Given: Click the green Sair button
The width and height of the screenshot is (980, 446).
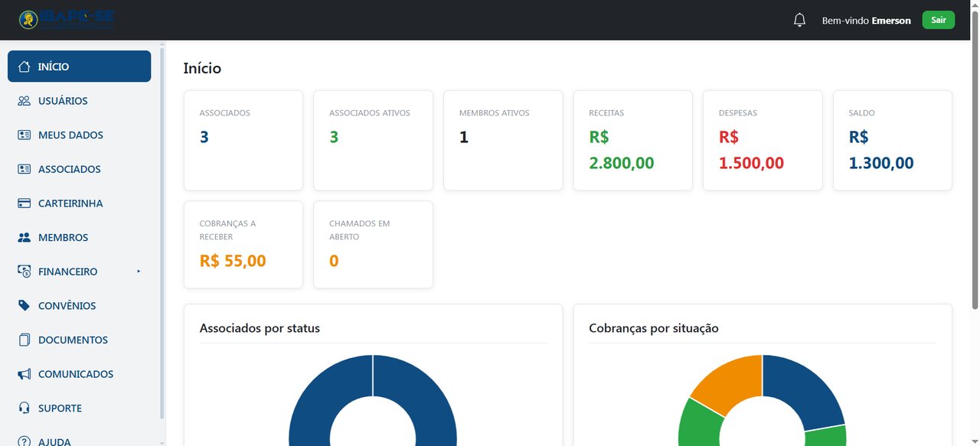Looking at the screenshot, I should (x=939, y=20).
